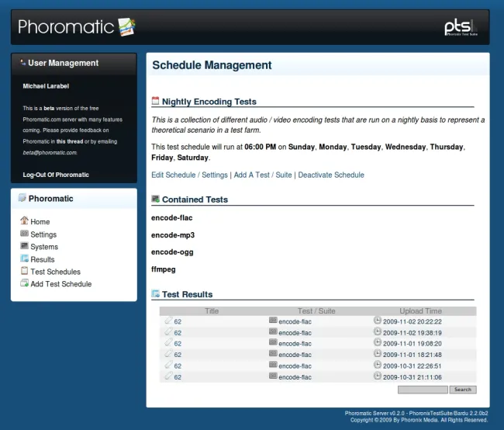Click the Title column header
The width and height of the screenshot is (504, 430).
pyautogui.click(x=212, y=311)
